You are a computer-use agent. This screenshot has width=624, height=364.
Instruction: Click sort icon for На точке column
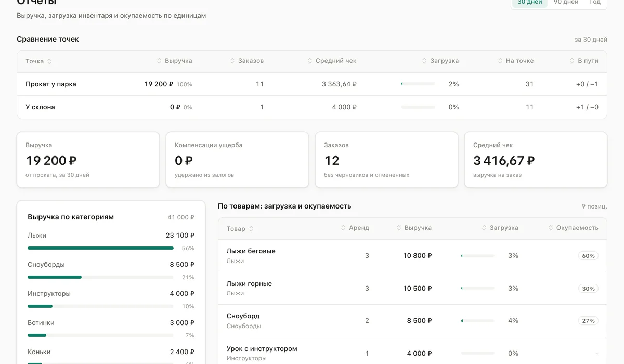click(x=500, y=61)
